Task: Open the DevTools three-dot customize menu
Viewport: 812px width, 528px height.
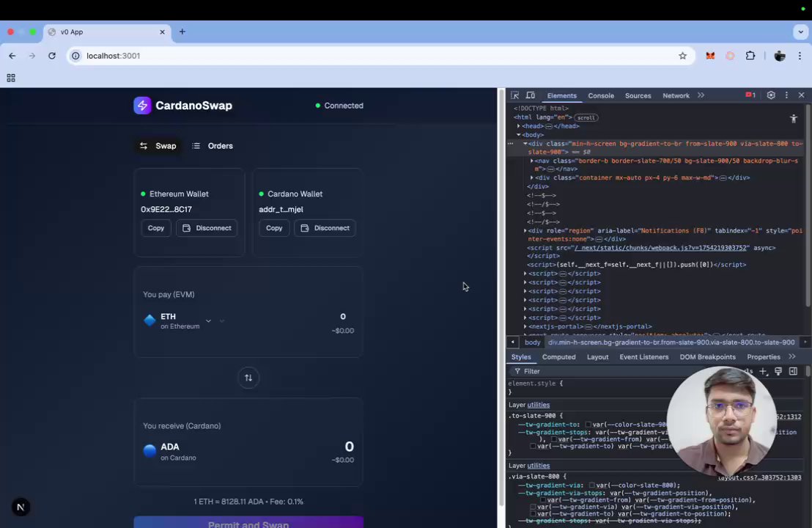Action: [x=786, y=95]
